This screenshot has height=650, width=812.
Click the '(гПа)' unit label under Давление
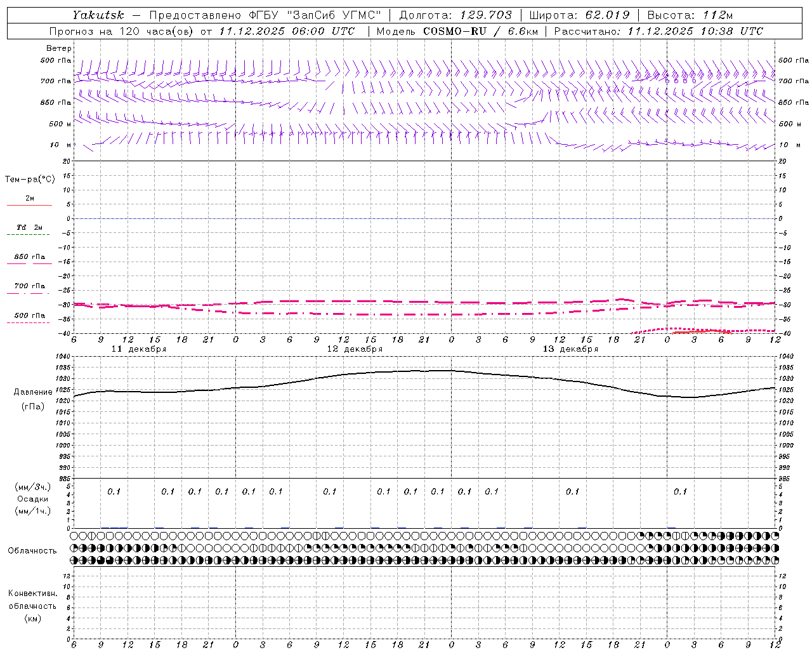[x=32, y=407]
